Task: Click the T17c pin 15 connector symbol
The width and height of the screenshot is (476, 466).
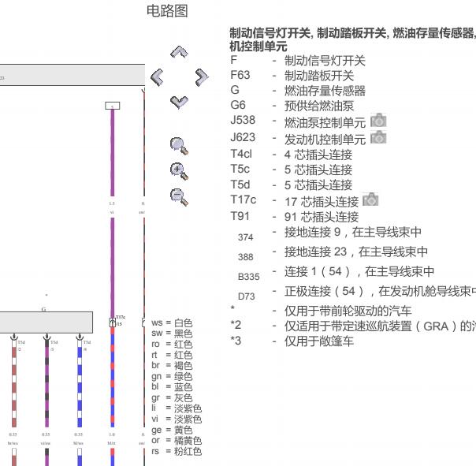Action: pyautogui.click(x=113, y=322)
